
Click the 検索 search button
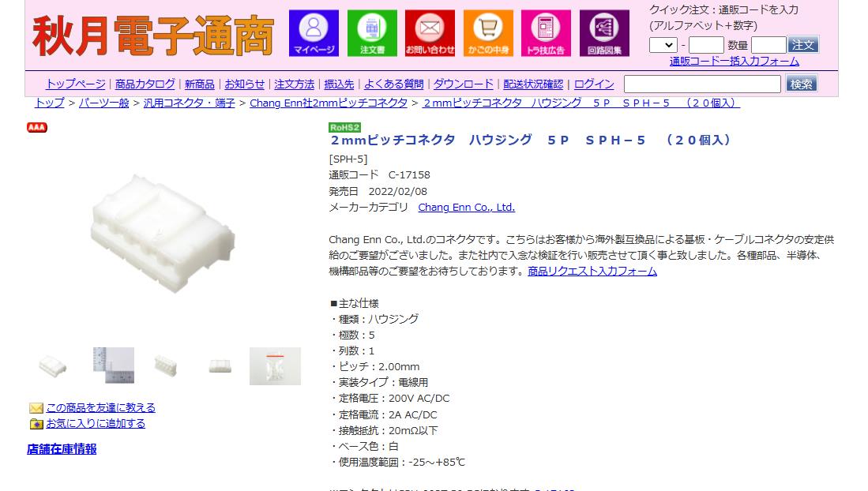point(801,84)
